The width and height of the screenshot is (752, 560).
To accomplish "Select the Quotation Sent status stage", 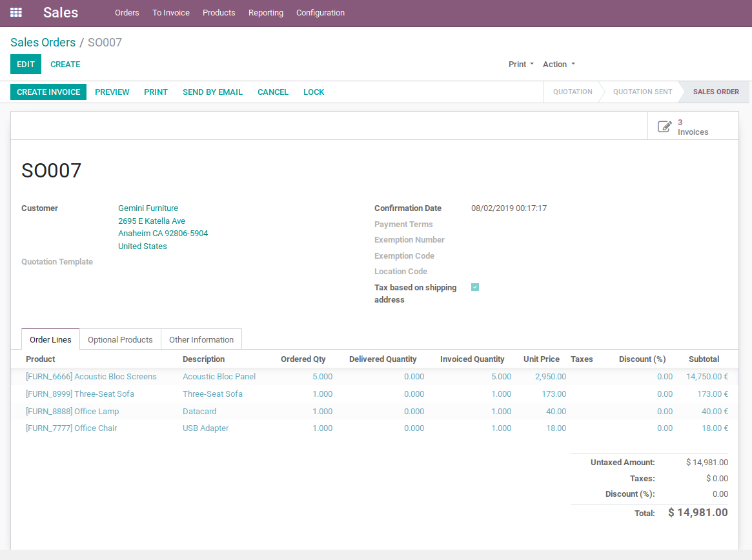I will pyautogui.click(x=642, y=92).
